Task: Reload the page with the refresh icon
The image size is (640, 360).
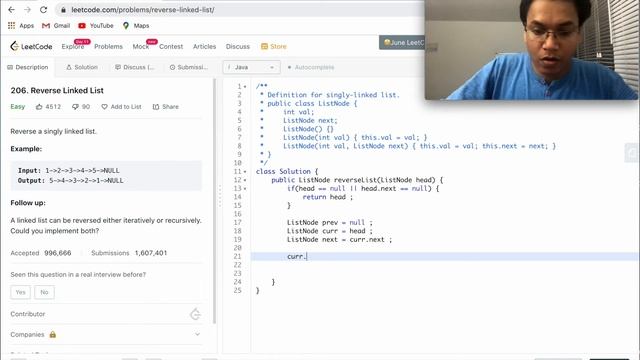Action: click(43, 9)
